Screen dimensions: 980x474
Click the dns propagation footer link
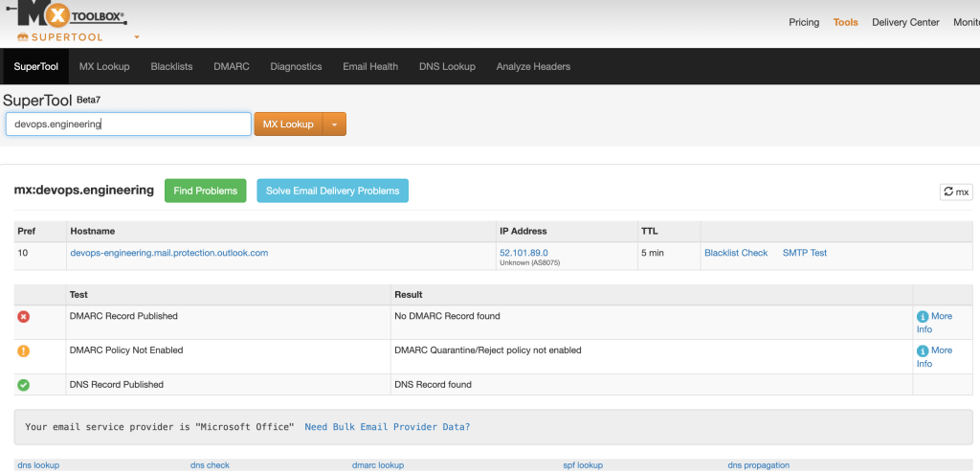point(759,465)
